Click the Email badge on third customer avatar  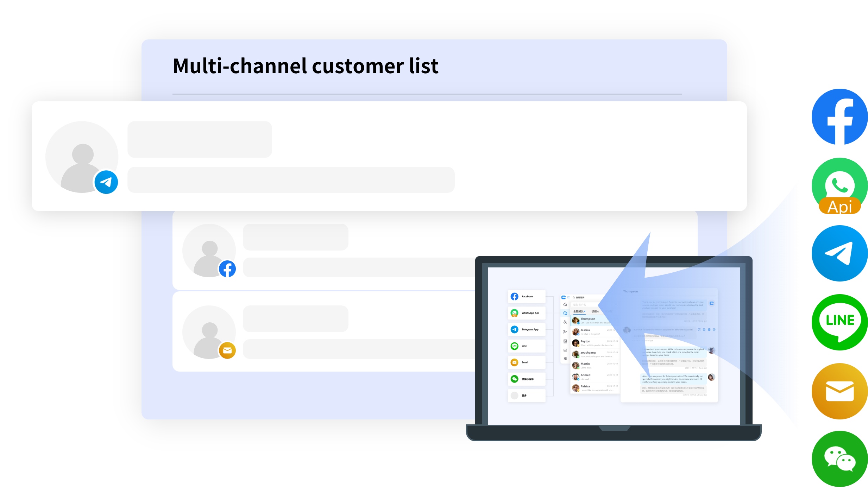click(227, 350)
